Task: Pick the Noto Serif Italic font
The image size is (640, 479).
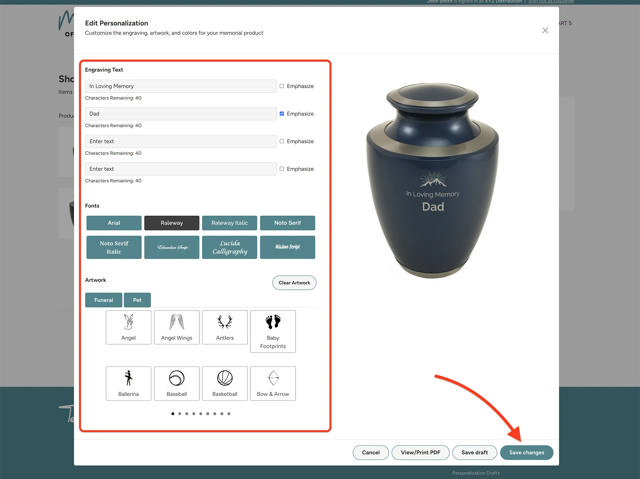Action: tap(114, 247)
